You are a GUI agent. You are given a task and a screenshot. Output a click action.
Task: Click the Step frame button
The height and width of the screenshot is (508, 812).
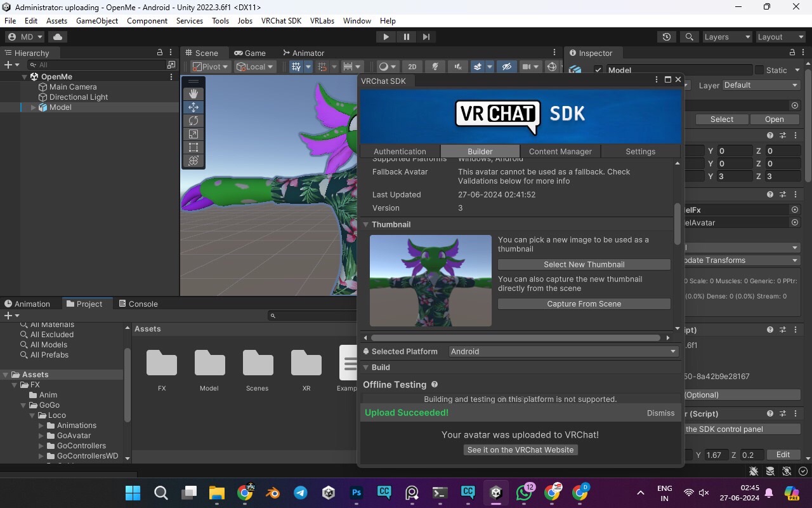[x=426, y=37]
